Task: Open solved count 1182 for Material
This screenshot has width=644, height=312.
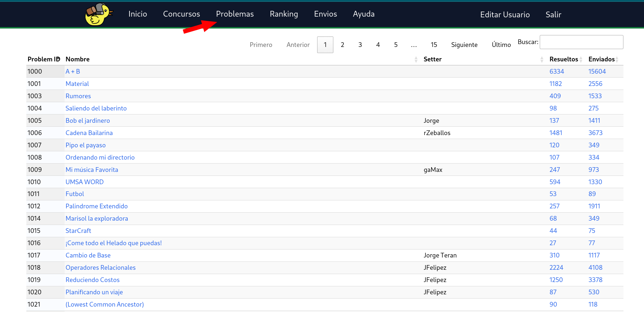Action: point(556,84)
